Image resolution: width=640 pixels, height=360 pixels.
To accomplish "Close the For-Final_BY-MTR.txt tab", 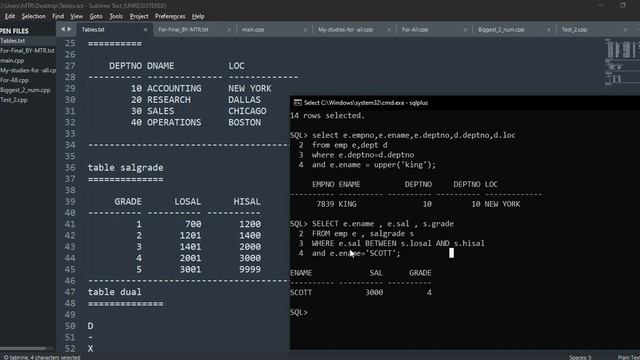I will pos(229,30).
